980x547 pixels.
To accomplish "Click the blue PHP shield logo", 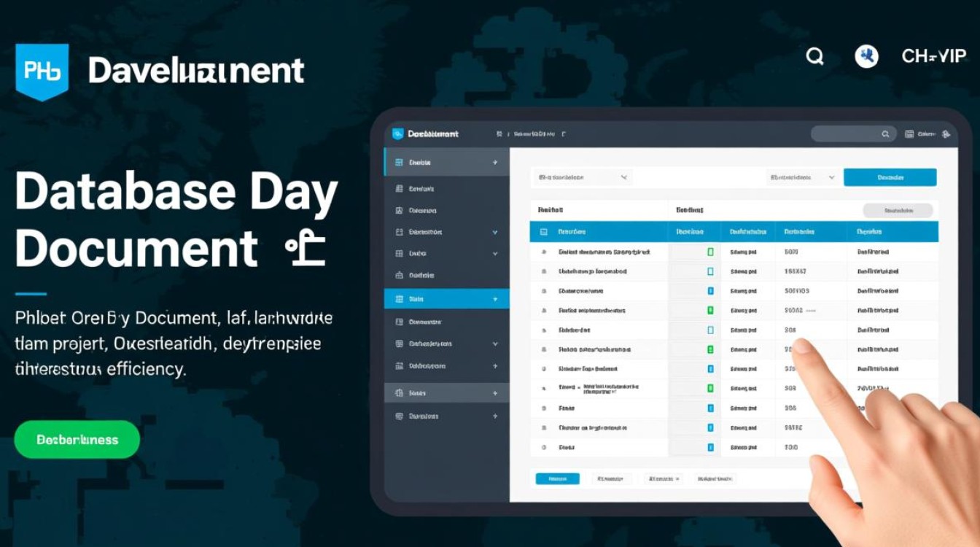I will pos(42,71).
